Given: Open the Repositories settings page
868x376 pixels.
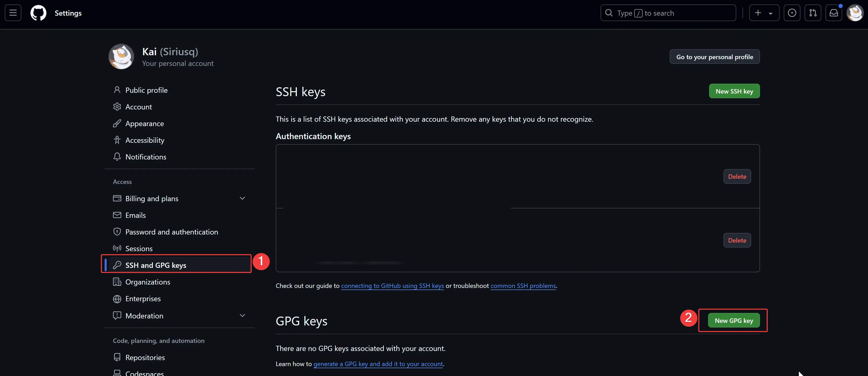Looking at the screenshot, I should [x=145, y=357].
